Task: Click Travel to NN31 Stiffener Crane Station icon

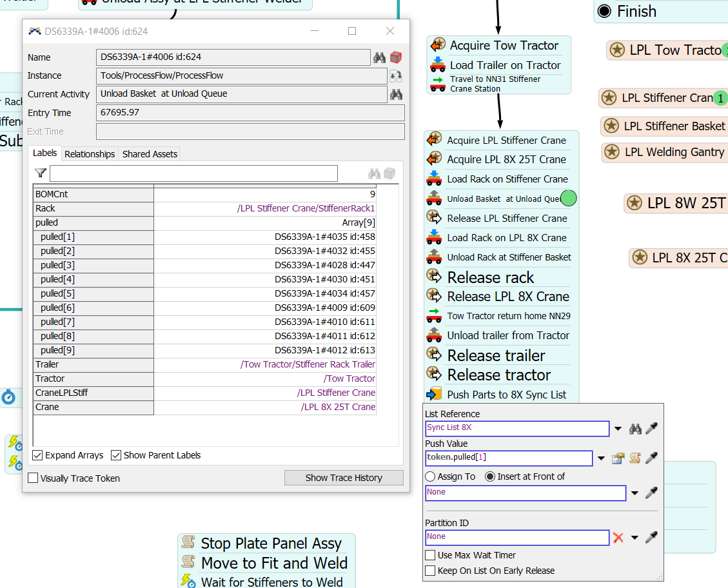Action: (x=437, y=84)
